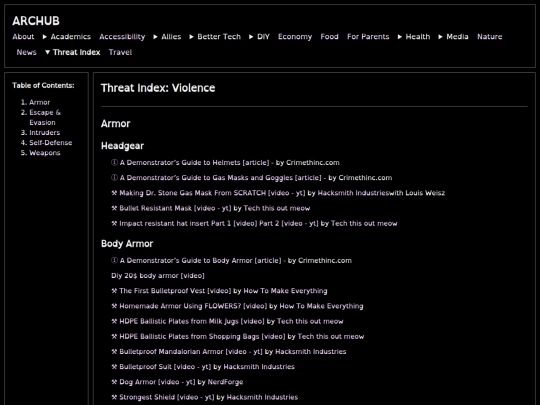This screenshot has height=405, width=540.
Task: Select the Threat Index: Violence heading
Action: [158, 88]
